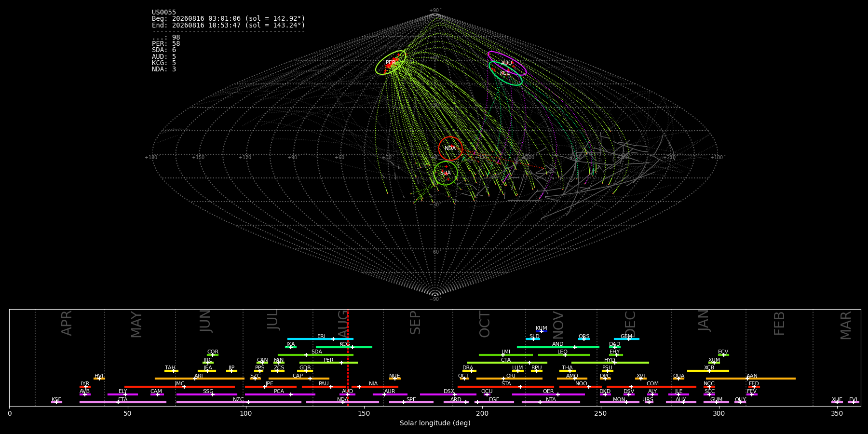Select the GEM shower bar in the timeline
Screen dimensions: 868x434
pyautogui.click(x=626, y=339)
